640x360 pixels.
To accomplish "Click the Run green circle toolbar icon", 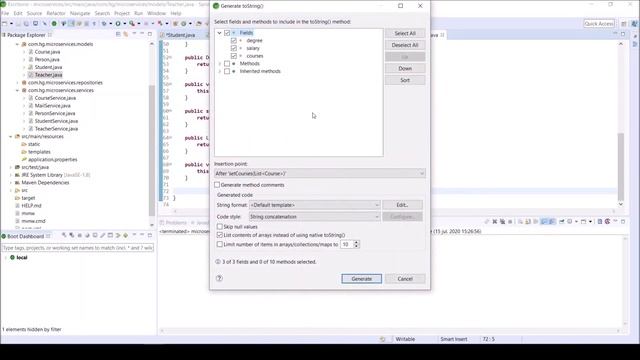I will coord(118,24).
